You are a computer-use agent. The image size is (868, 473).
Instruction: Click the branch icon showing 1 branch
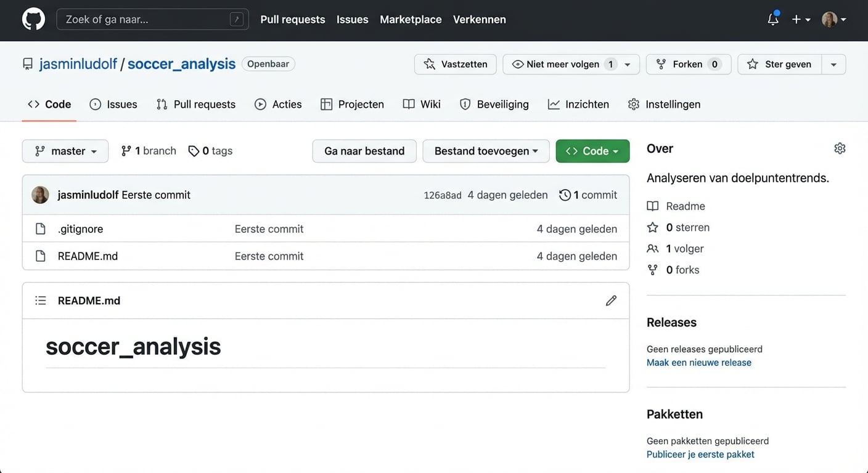126,151
